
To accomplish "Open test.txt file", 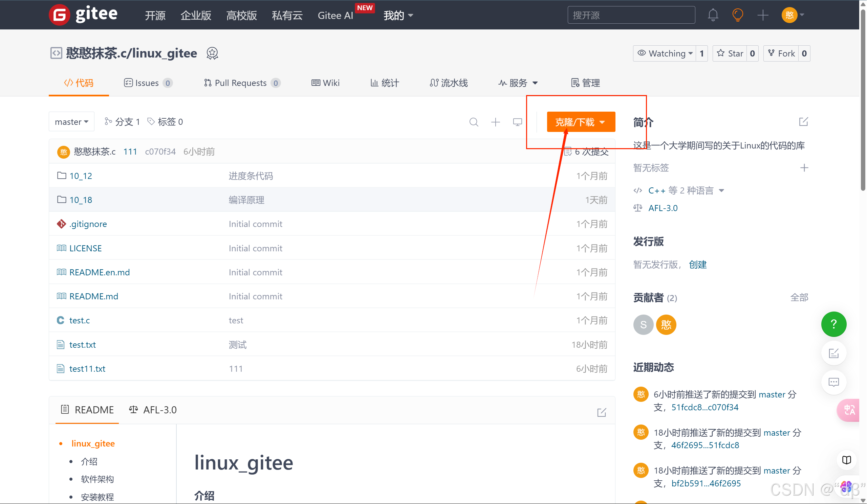I will point(83,344).
